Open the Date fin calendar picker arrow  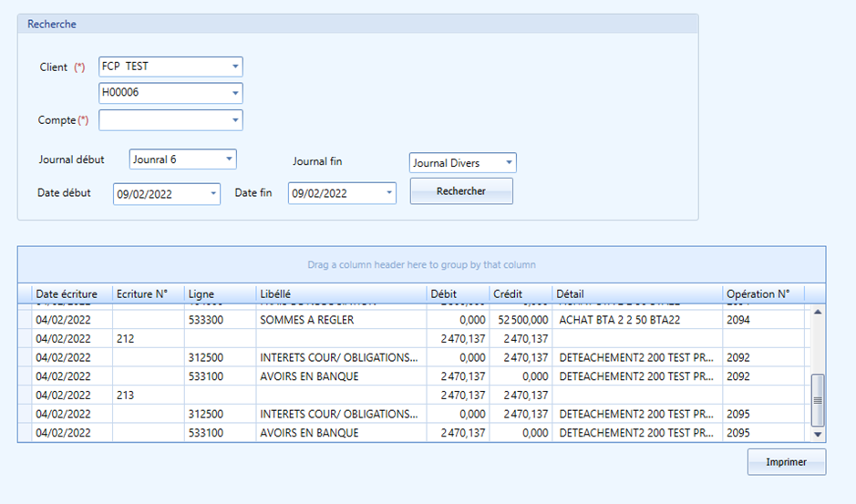[388, 193]
